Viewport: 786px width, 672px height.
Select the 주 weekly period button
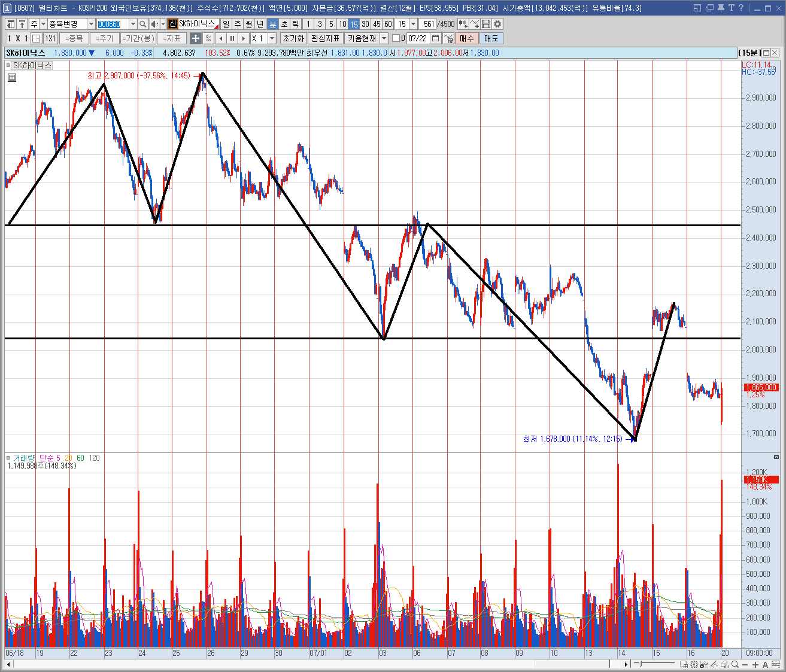point(237,24)
